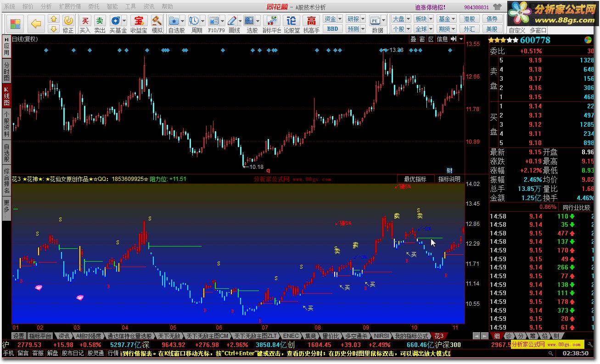Screen dimensions: 600x364
Task: Click the four-color home grid icon
Action: (15, 24)
